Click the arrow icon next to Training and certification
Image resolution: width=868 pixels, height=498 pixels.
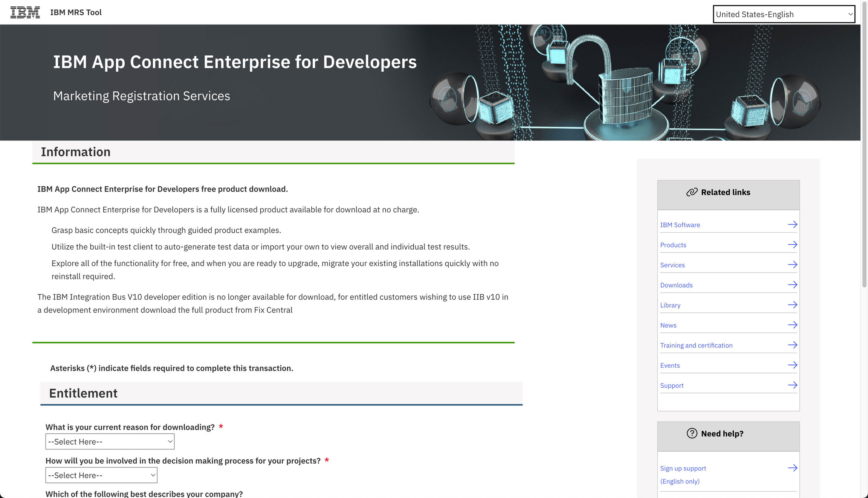click(x=792, y=344)
